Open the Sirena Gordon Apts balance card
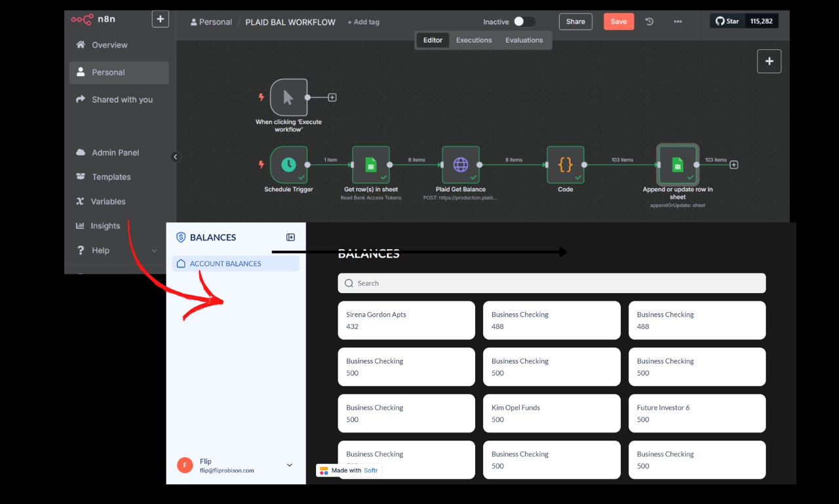 406,320
